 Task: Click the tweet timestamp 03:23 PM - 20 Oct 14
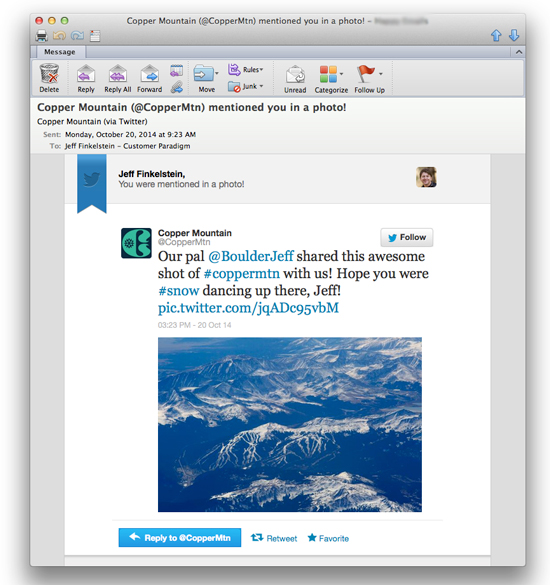pos(194,325)
